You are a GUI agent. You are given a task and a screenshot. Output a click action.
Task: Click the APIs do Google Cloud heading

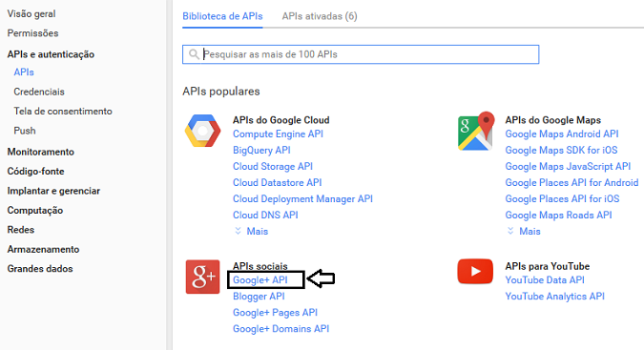point(280,120)
